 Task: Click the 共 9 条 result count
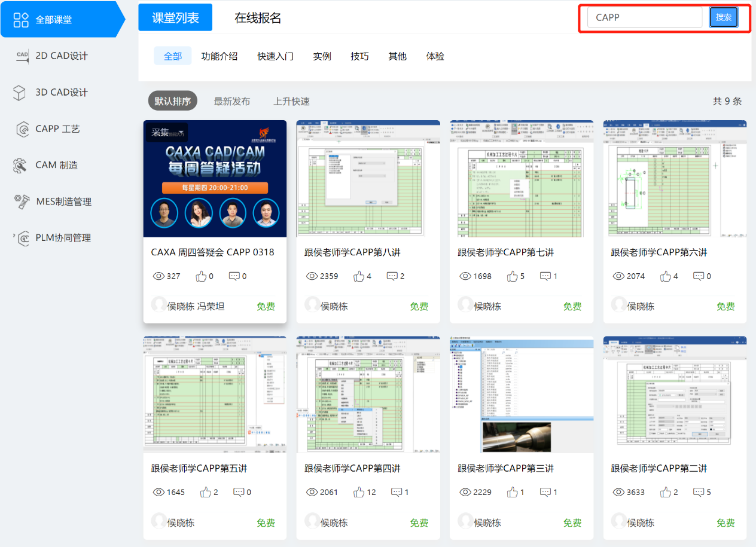point(727,102)
